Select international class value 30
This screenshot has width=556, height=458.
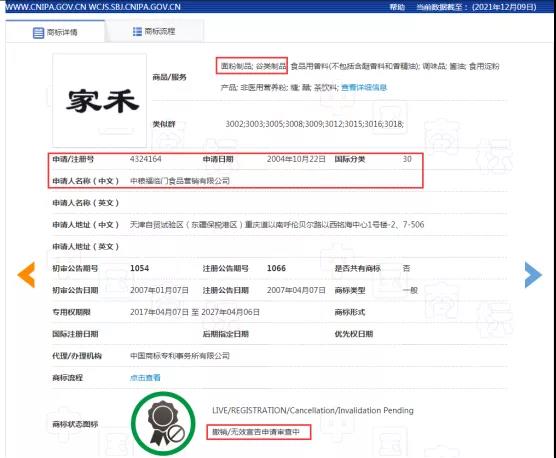coord(407,159)
